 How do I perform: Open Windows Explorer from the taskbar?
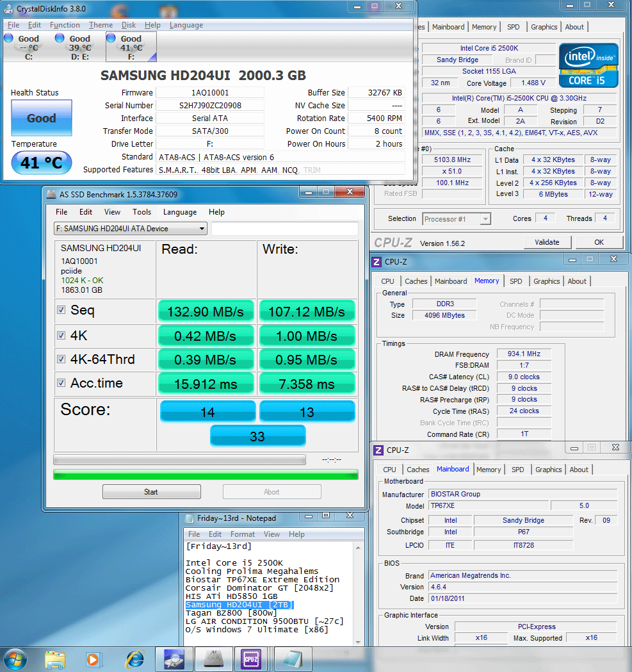55,660
